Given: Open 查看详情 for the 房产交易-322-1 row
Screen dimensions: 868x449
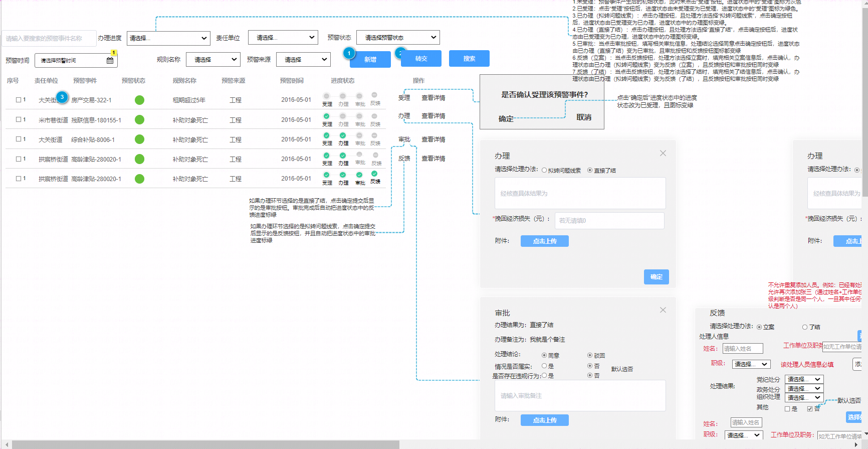Looking at the screenshot, I should click(433, 98).
